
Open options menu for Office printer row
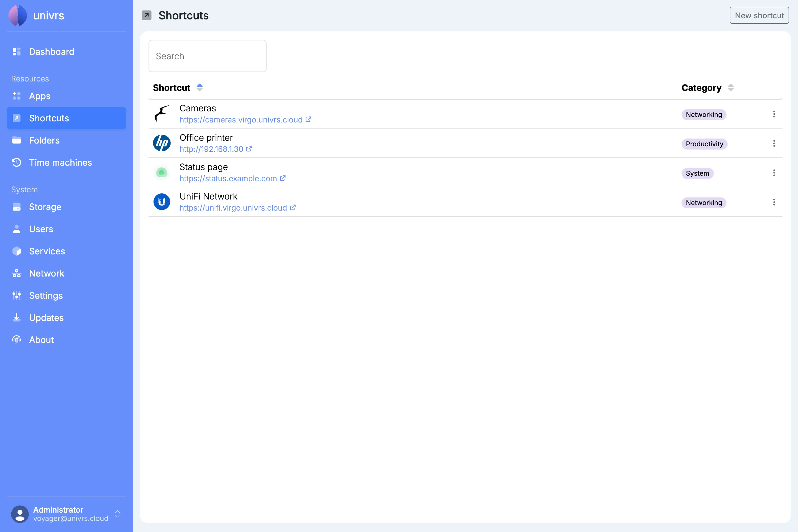point(774,144)
